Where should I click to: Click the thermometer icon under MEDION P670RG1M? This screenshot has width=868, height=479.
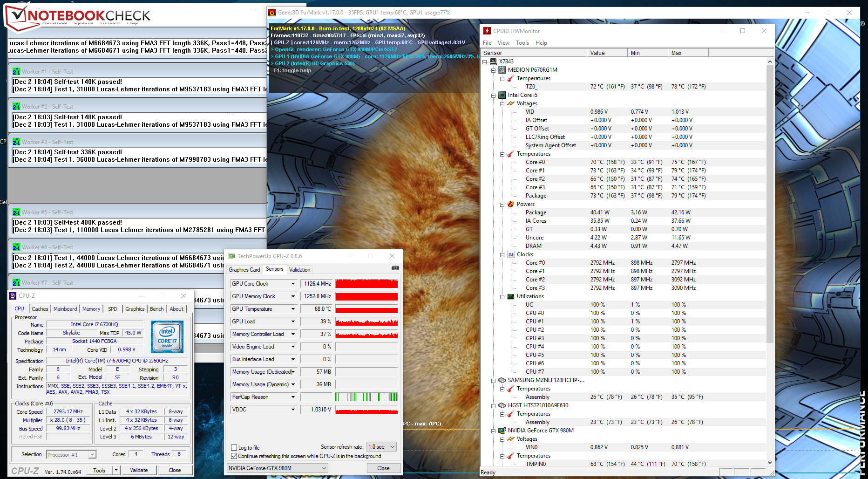click(511, 78)
